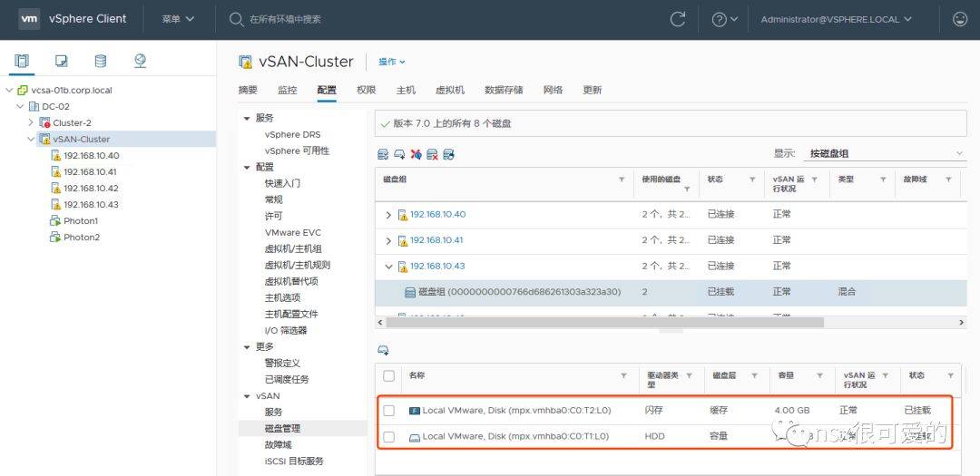Click the first disk group toolbar icon
The image size is (980, 476).
pyautogui.click(x=384, y=155)
